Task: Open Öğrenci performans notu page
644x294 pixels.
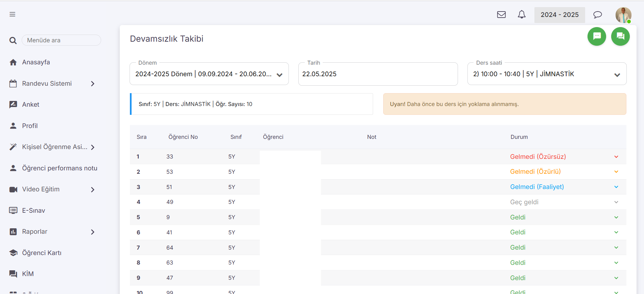Action: coord(60,168)
